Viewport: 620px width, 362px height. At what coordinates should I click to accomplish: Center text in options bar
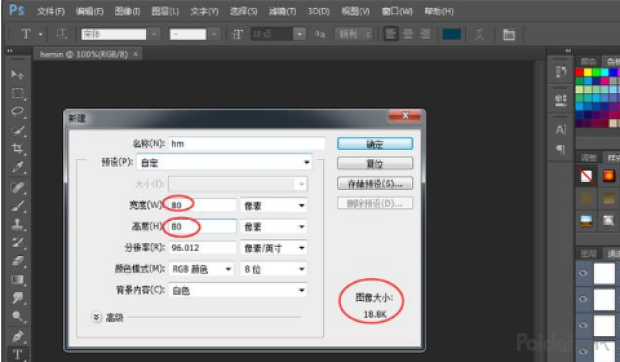408,34
